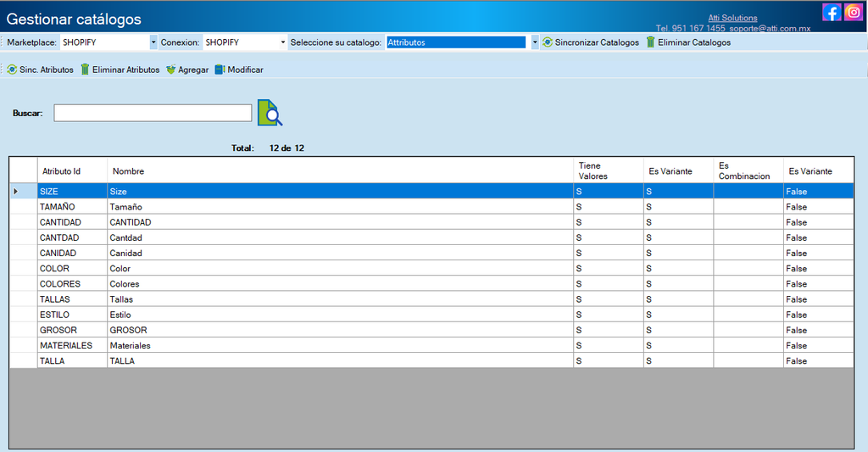Click the soporte@atti.com.mx email address
868x452 pixels.
770,28
